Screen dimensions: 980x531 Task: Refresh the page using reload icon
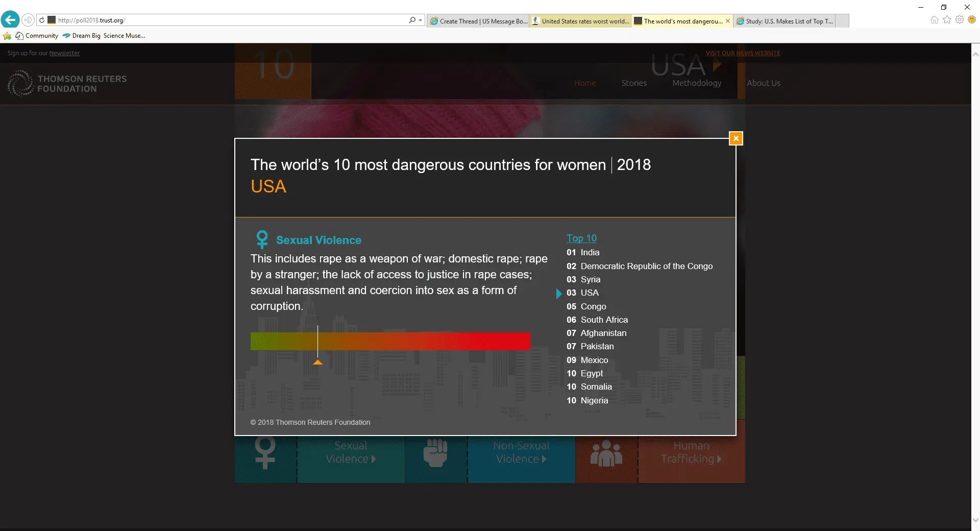point(42,20)
